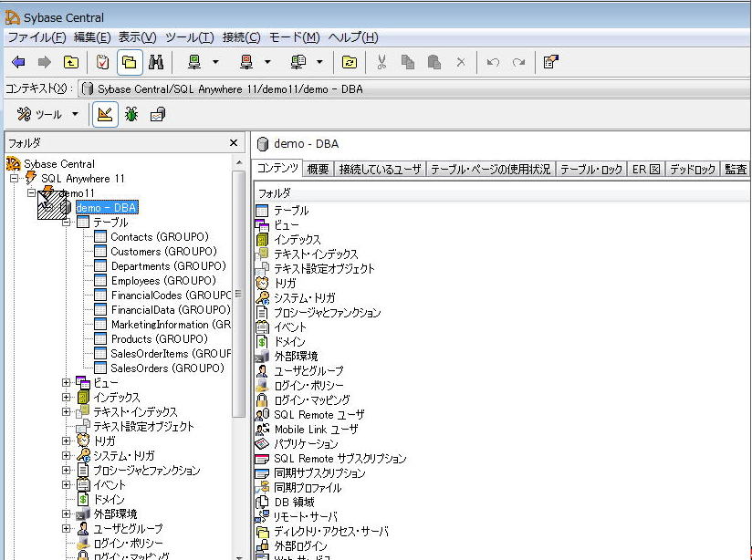
Task: Click the Connect green computer icon
Action: (195, 62)
